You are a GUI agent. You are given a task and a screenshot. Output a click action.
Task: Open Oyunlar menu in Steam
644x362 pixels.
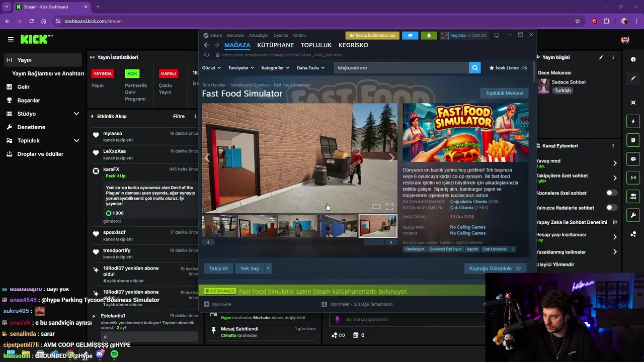[x=281, y=36]
